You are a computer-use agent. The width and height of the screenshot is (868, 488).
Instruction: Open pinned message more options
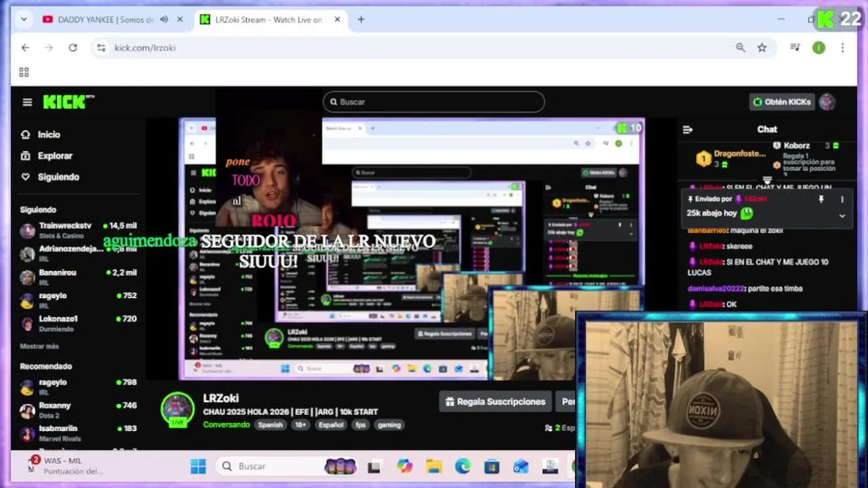(x=842, y=199)
